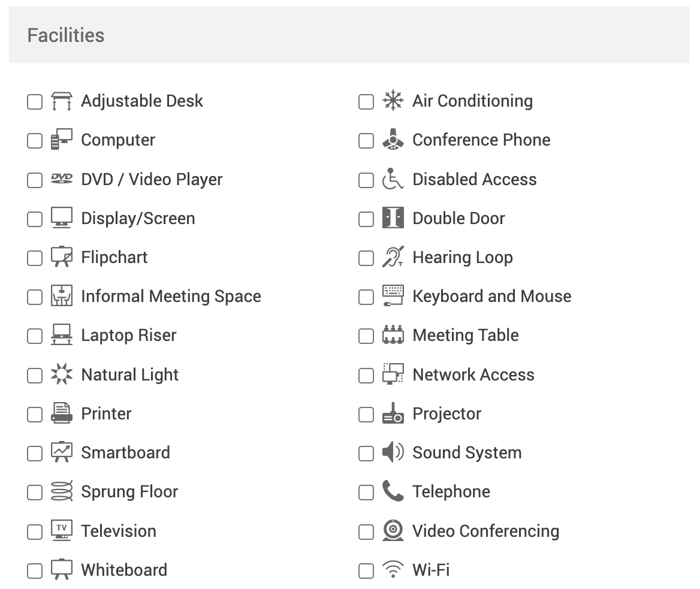Enable the Natural Light checkbox
The height and width of the screenshot is (589, 700).
point(34,375)
